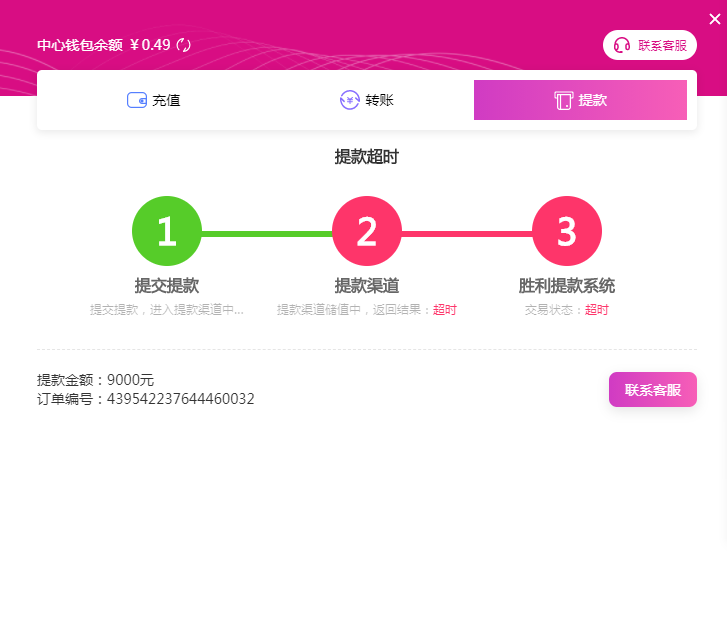Switch to the 充值 tab

coord(166,100)
